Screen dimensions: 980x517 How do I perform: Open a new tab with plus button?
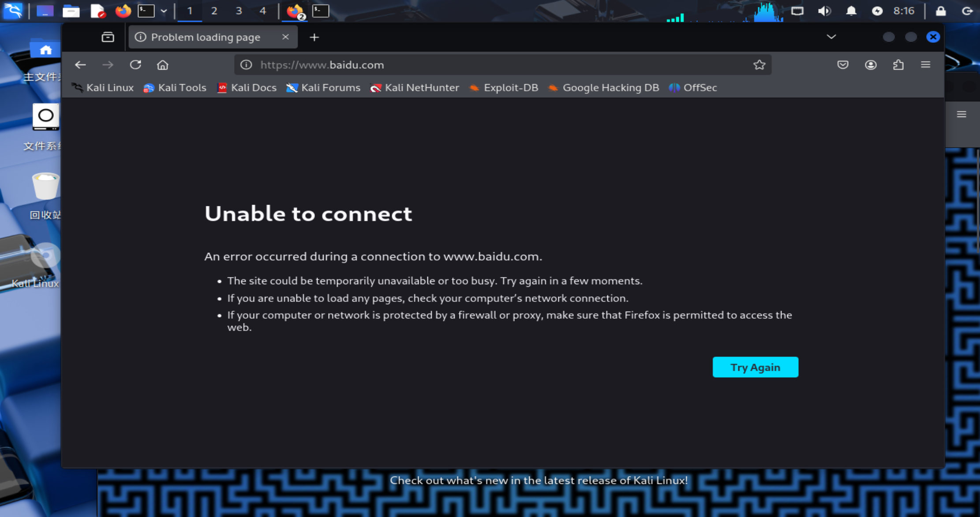coord(314,37)
